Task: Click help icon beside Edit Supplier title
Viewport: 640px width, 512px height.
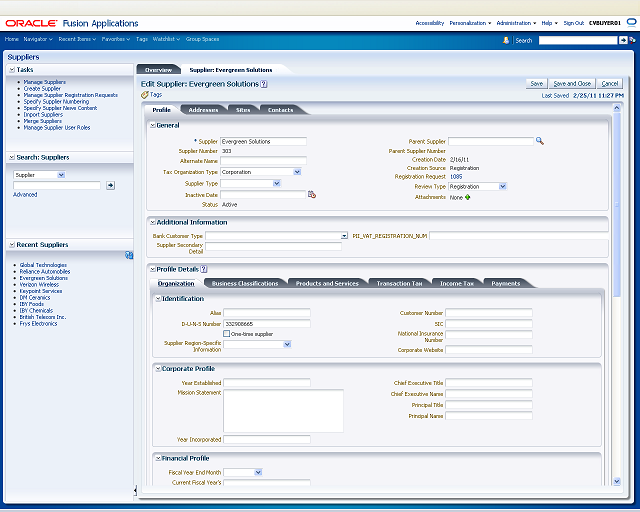Action: pyautogui.click(x=264, y=84)
